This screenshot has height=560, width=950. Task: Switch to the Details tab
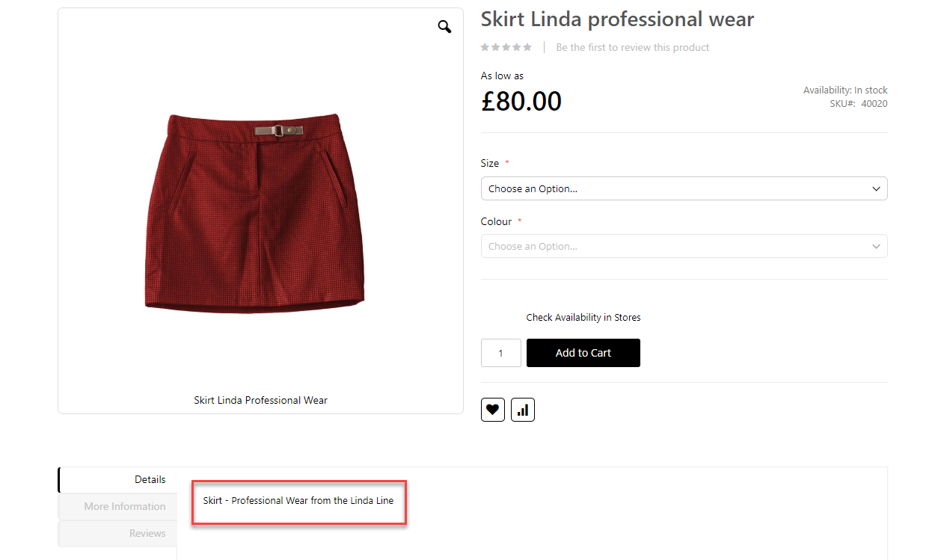pyautogui.click(x=150, y=479)
